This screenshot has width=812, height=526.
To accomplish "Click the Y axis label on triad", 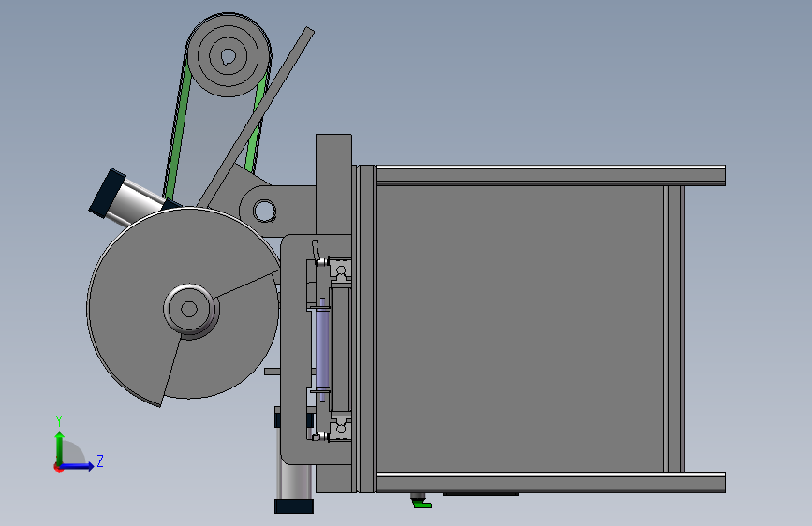I will pyautogui.click(x=59, y=420).
